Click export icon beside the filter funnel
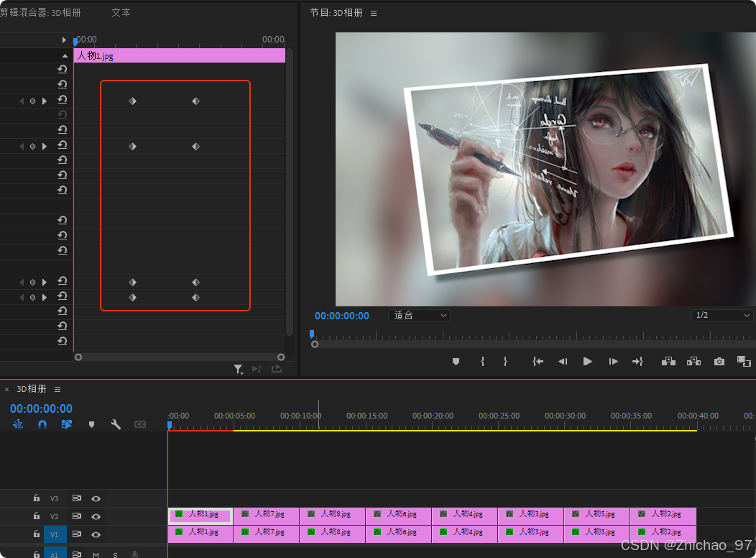 tap(277, 369)
